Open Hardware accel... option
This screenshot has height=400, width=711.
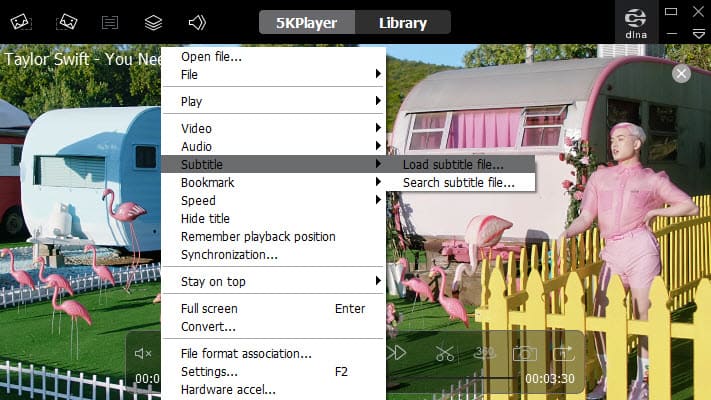(273, 390)
